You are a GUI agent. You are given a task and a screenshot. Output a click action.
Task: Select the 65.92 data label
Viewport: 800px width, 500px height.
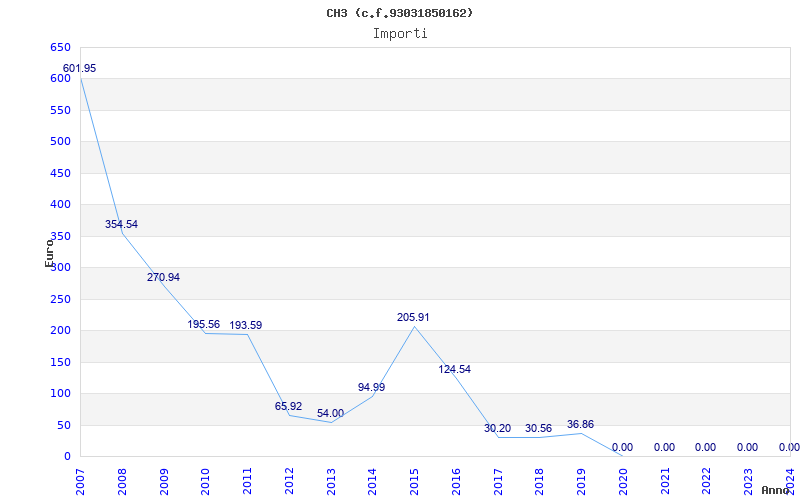288,407
